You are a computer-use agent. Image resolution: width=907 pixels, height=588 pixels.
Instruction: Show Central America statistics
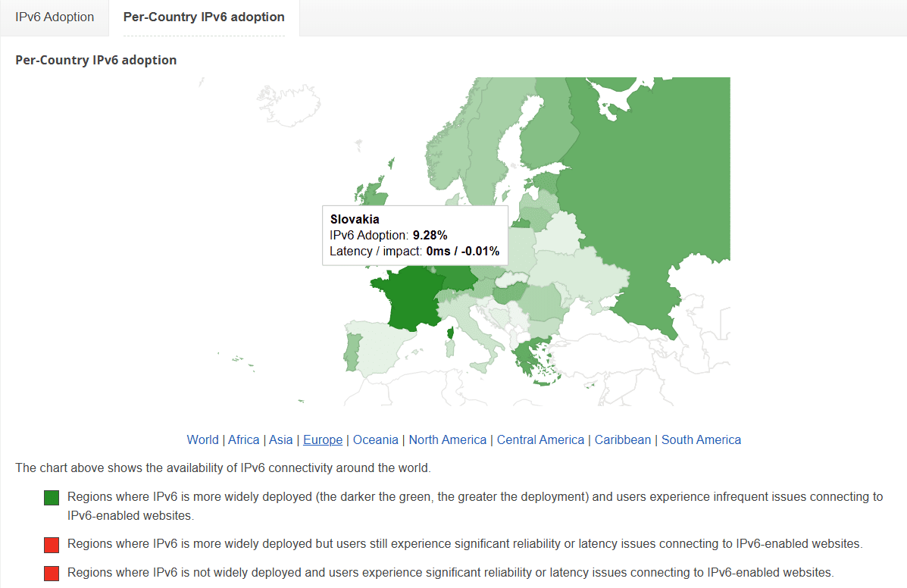point(540,439)
